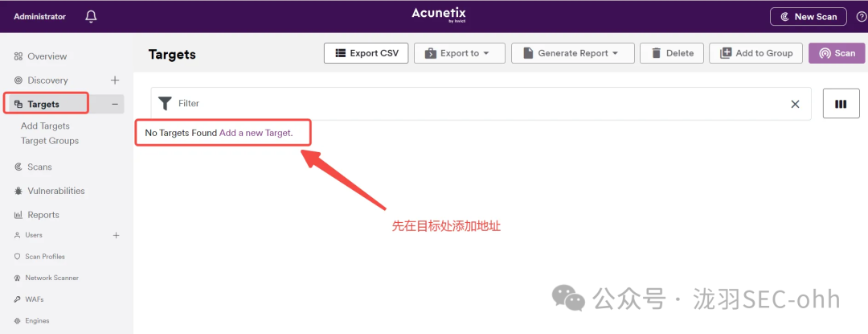Open Reports in the sidebar
This screenshot has width=868, height=334.
coord(43,215)
